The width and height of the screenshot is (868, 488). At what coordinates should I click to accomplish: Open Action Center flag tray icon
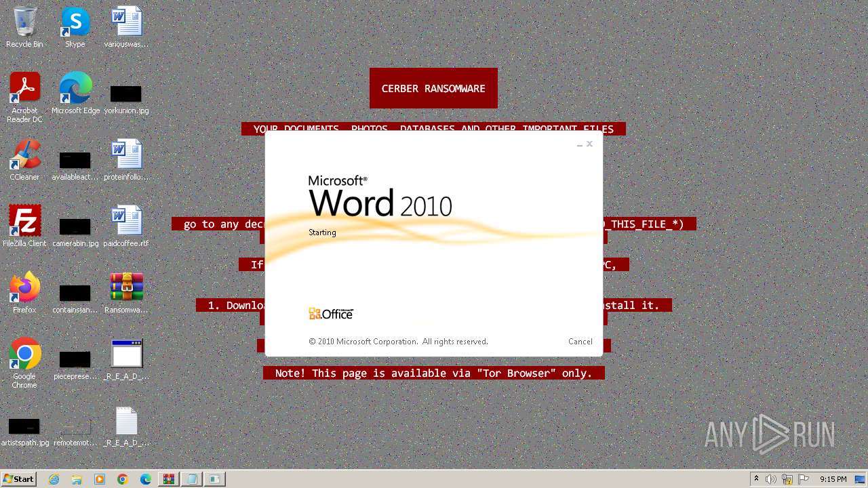tap(804, 479)
